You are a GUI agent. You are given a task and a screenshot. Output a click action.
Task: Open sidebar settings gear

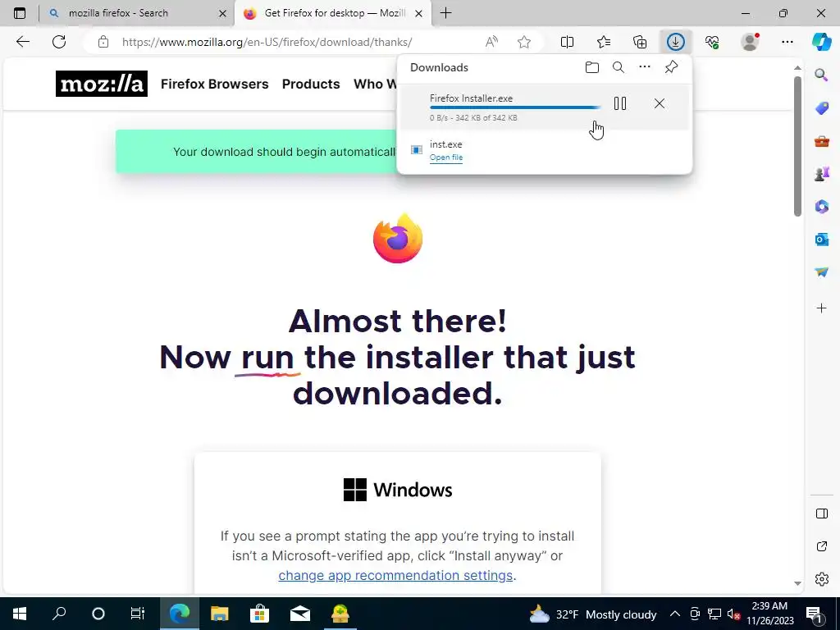tap(822, 579)
